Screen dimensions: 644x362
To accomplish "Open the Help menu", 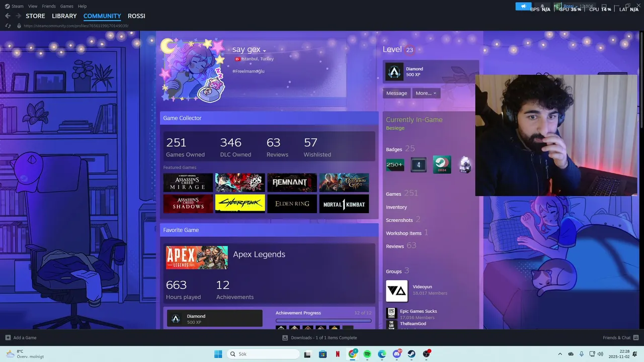I will [82, 6].
